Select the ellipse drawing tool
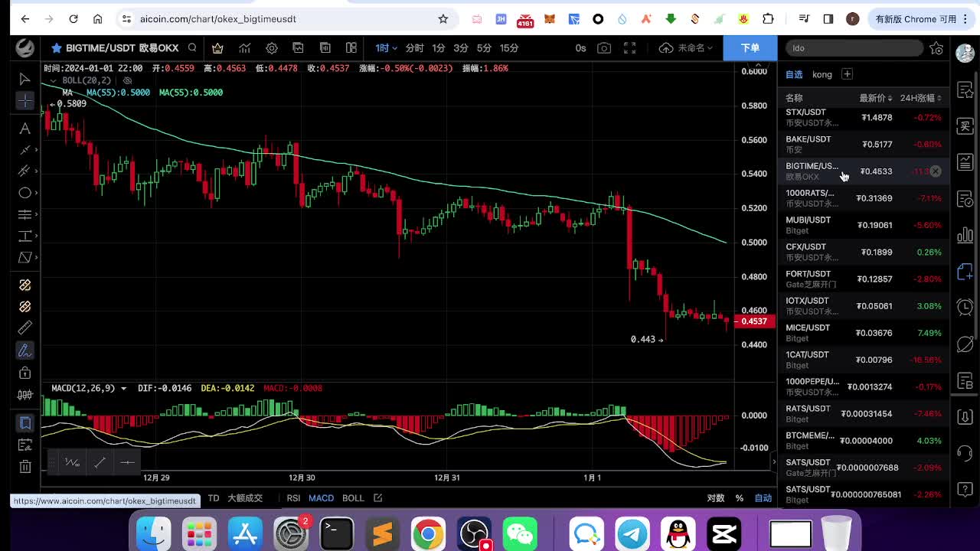980x551 pixels. 24,193
